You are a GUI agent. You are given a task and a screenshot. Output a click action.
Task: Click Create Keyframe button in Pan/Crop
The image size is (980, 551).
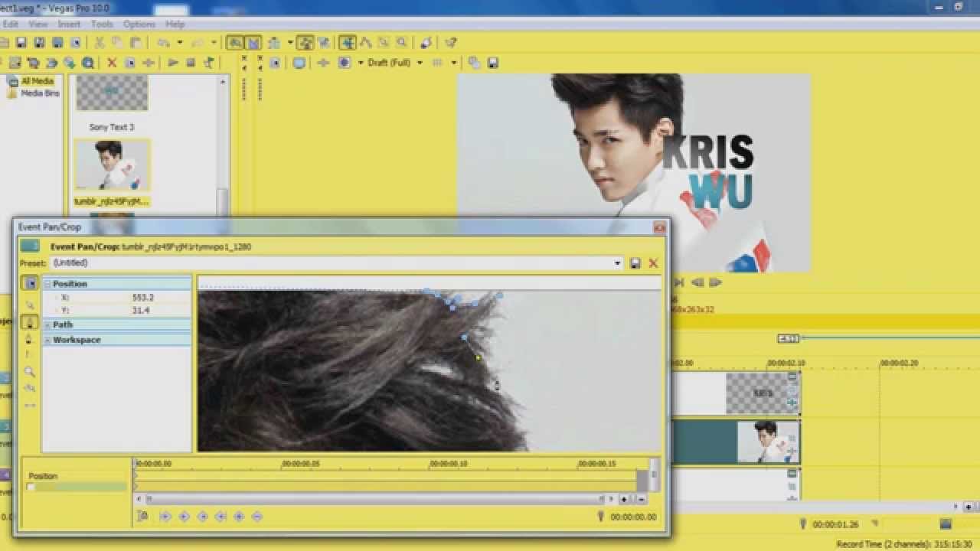pos(239,517)
